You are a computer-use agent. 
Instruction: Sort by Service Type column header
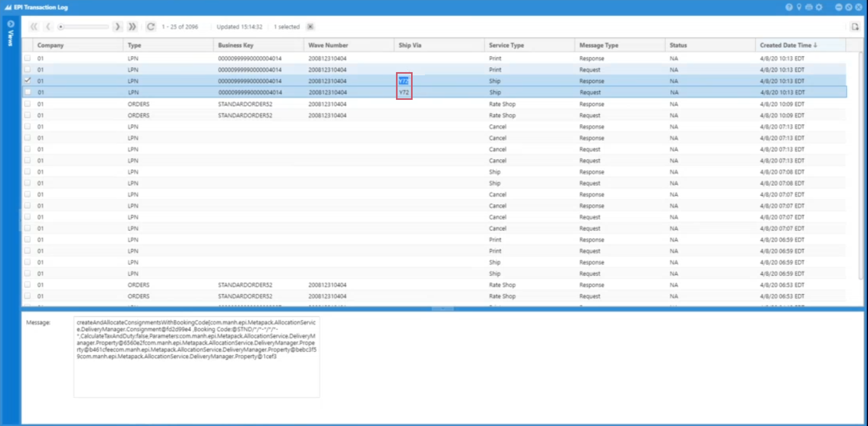point(529,45)
